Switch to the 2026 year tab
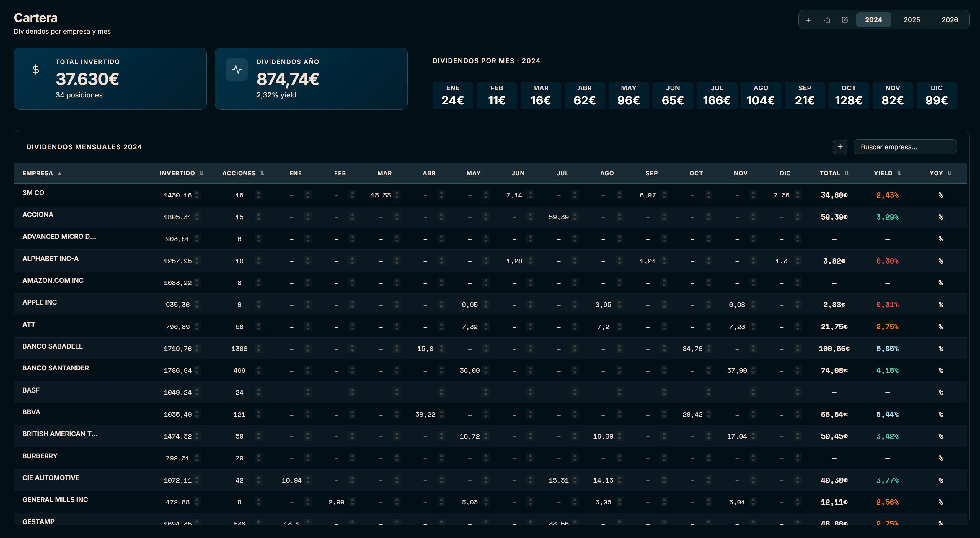 click(950, 20)
